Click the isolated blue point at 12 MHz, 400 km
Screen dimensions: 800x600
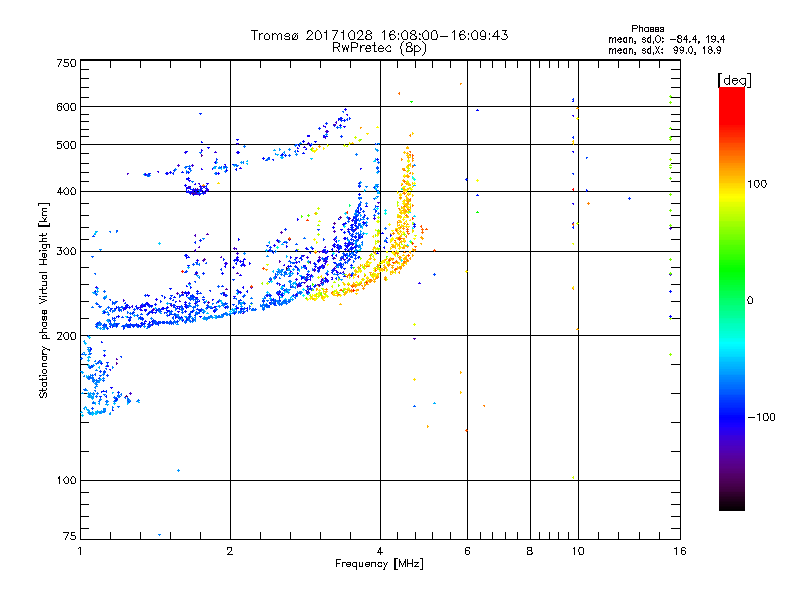tap(630, 198)
